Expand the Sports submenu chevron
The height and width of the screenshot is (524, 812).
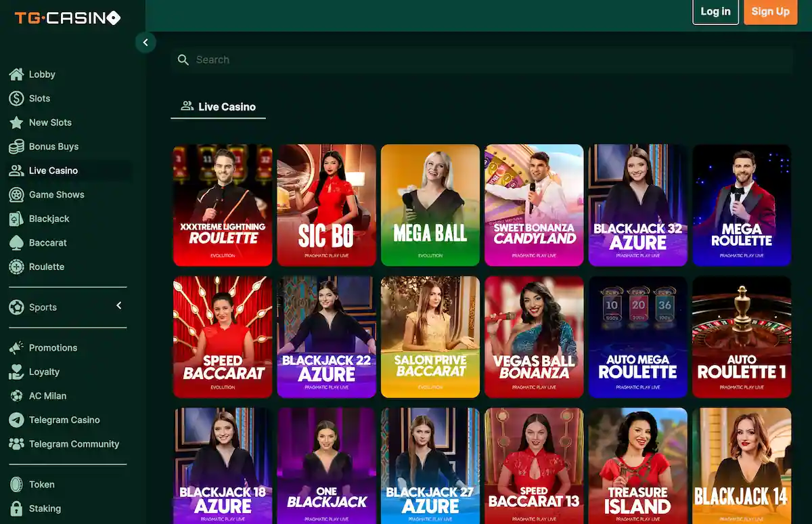pyautogui.click(x=119, y=306)
